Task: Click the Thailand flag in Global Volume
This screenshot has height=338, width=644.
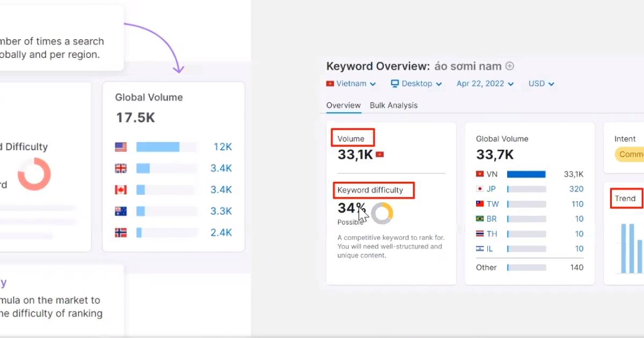Action: point(480,234)
